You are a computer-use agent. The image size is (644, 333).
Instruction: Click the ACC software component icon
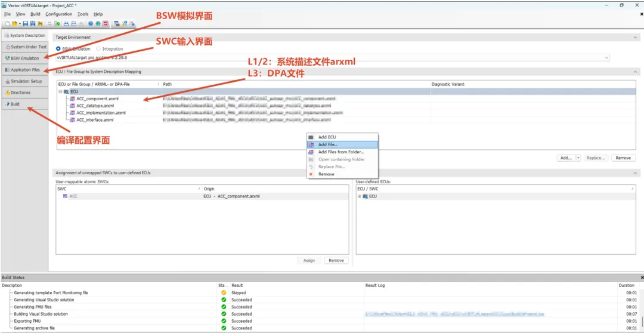[x=65, y=196]
